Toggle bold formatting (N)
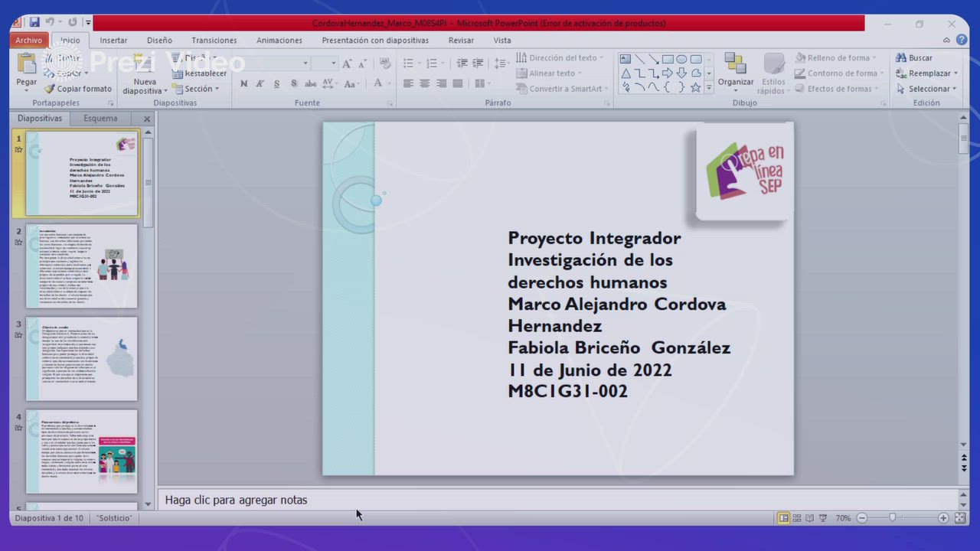Image resolution: width=980 pixels, height=551 pixels. click(243, 83)
